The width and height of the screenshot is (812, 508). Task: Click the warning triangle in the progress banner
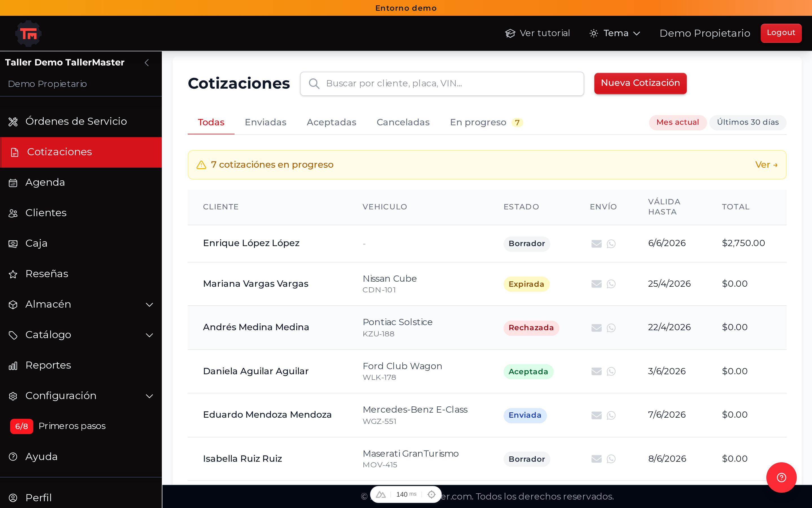click(x=201, y=165)
